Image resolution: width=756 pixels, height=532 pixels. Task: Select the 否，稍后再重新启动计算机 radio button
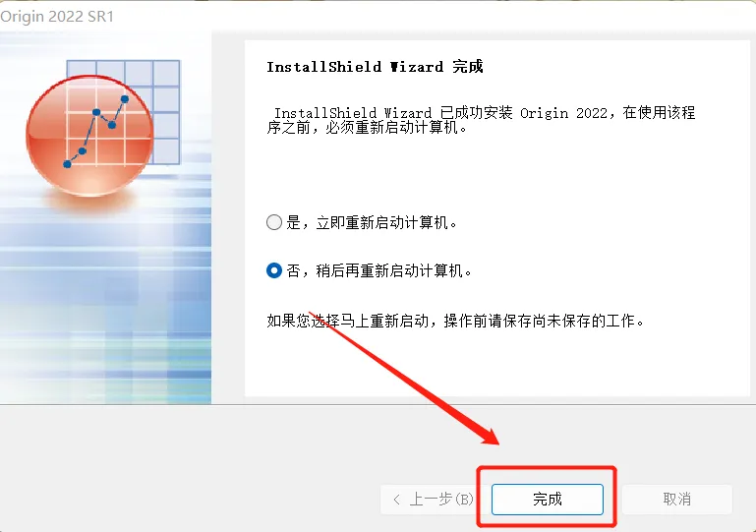pos(274,270)
